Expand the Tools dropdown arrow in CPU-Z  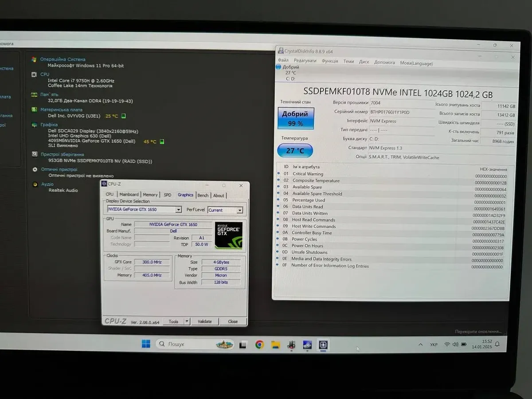187,321
